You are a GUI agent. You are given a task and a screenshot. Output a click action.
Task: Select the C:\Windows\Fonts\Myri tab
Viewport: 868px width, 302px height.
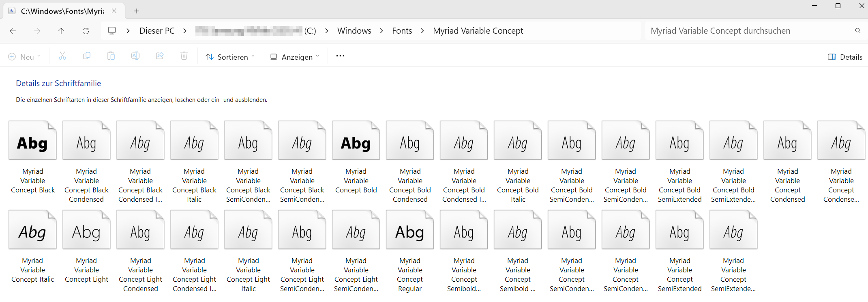tap(64, 11)
